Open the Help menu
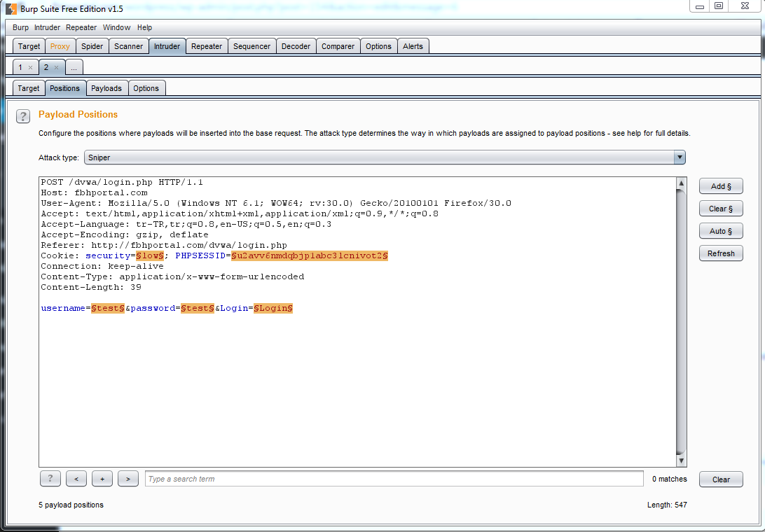The image size is (765, 532). (x=144, y=27)
